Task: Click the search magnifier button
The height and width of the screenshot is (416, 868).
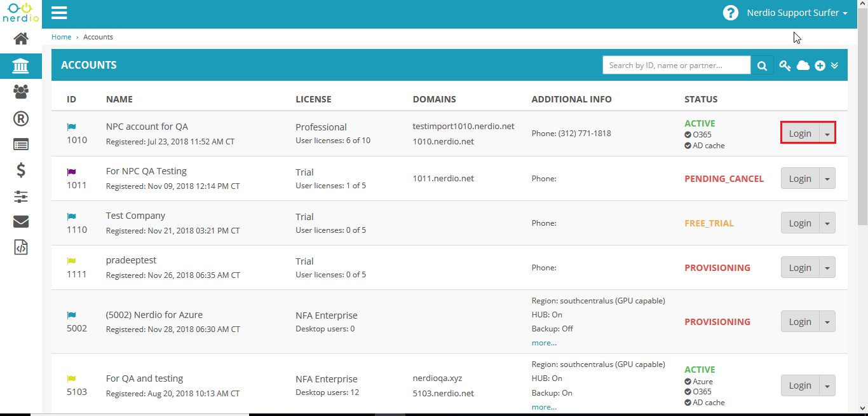Action: [x=762, y=65]
